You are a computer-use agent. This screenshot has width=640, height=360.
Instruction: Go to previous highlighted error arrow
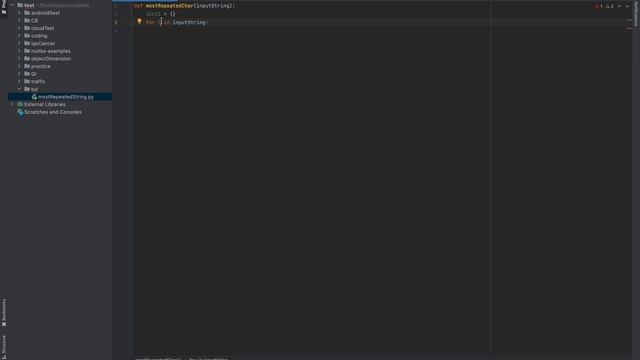620,6
